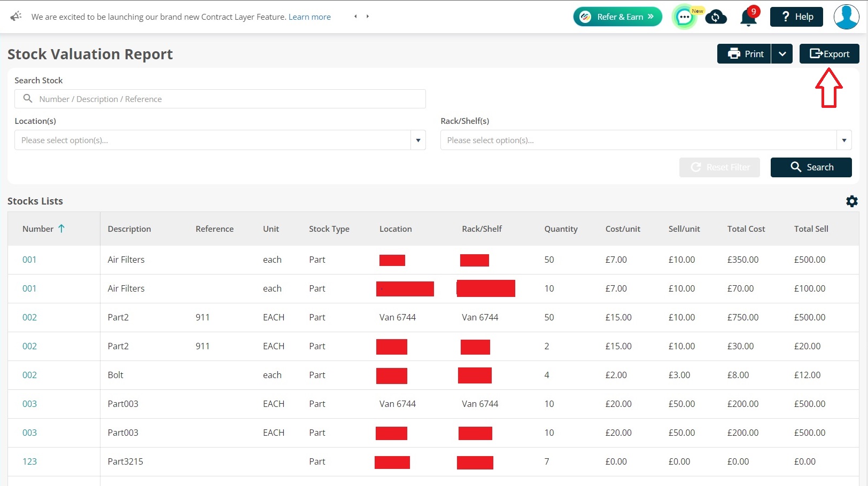Open the user profile avatar

847,17
